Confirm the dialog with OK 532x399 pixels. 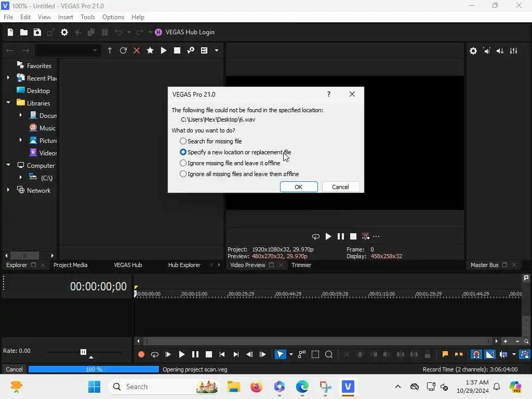pos(299,187)
